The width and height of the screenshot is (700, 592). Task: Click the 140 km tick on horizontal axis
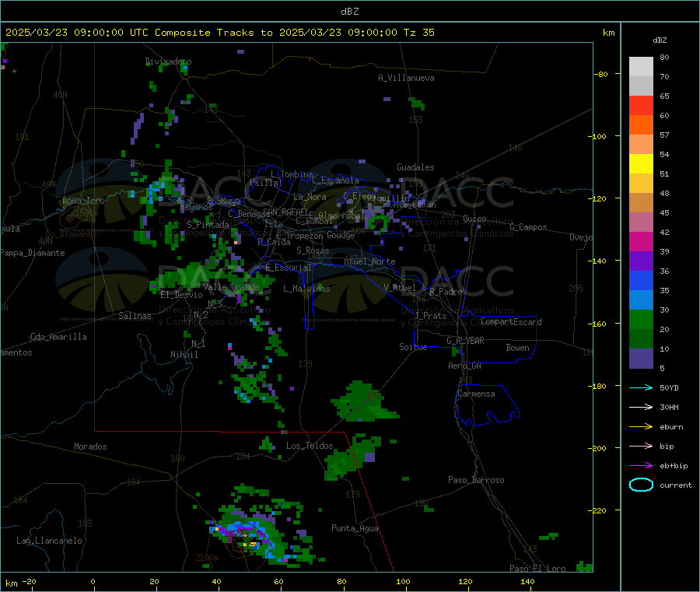pyautogui.click(x=527, y=581)
